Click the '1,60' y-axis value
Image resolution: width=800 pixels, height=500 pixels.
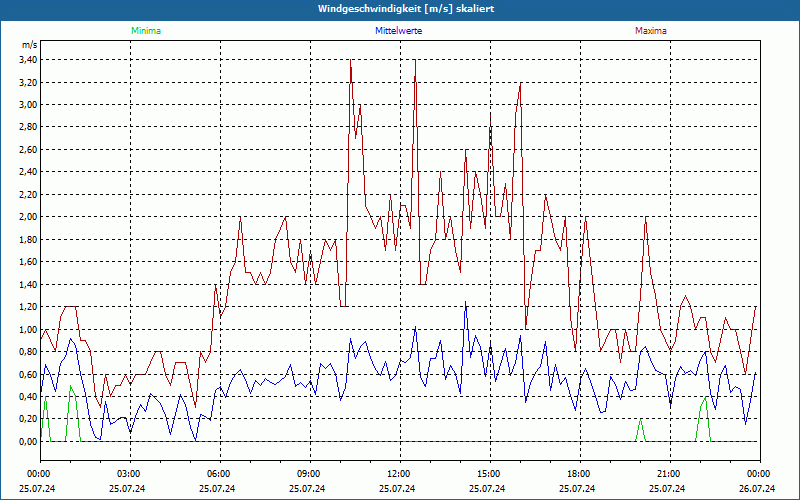coord(29,262)
